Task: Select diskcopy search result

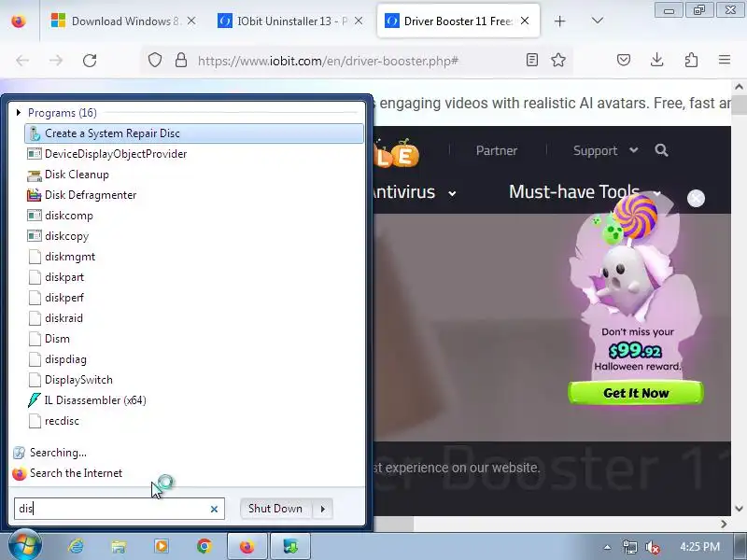Action: 66,236
